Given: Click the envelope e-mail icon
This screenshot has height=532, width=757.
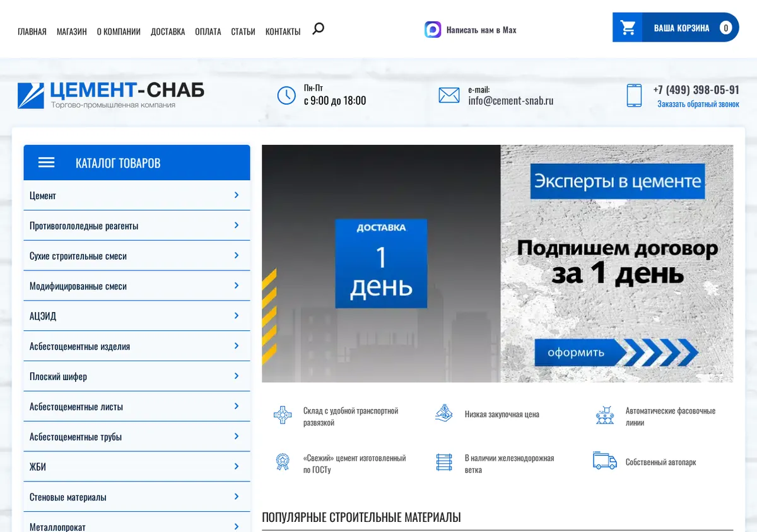Looking at the screenshot, I should (449, 95).
